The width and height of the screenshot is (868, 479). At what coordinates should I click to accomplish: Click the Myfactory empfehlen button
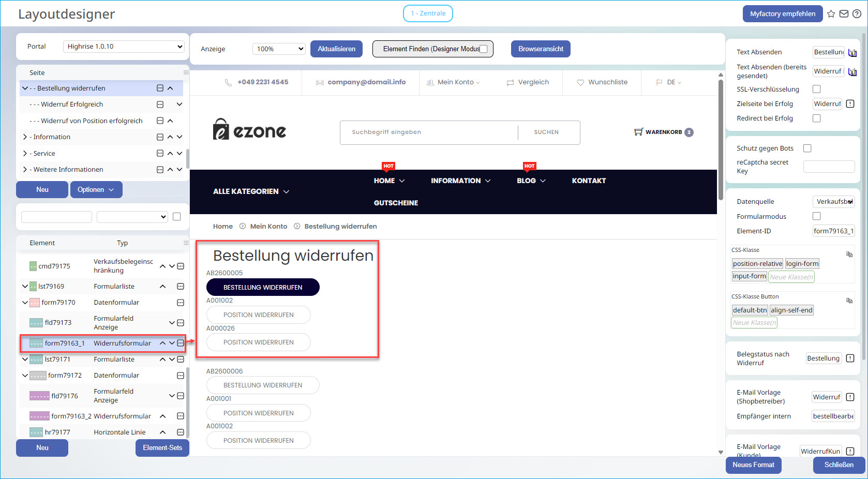pyautogui.click(x=783, y=14)
